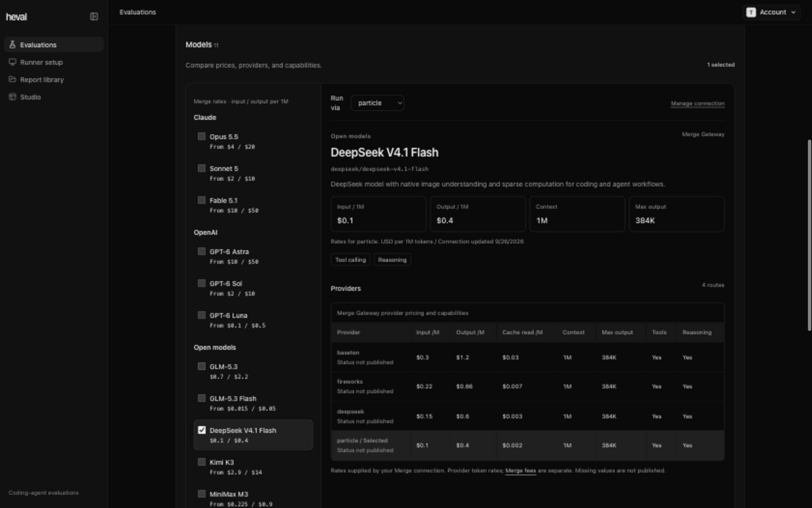
Task: Open the Merge fees link
Action: tap(521, 471)
